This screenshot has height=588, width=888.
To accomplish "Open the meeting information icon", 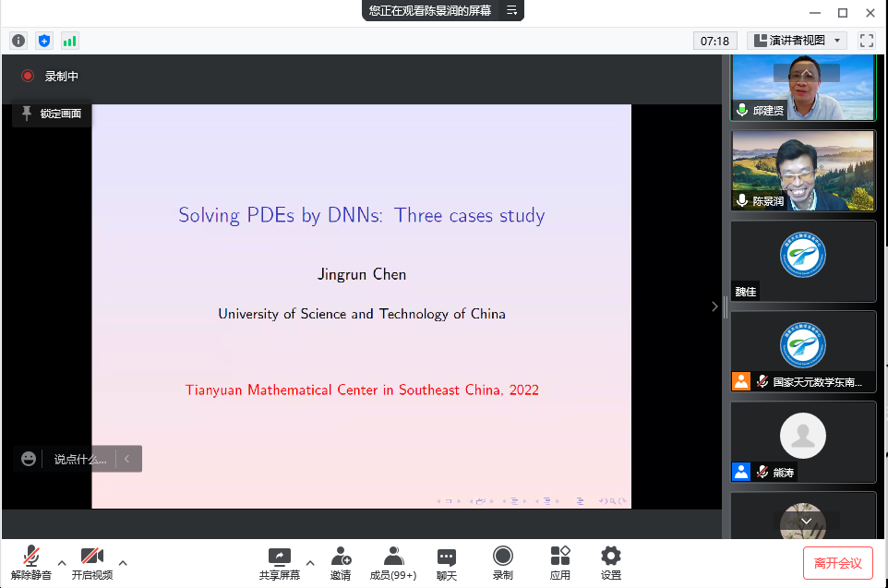I will (x=18, y=40).
